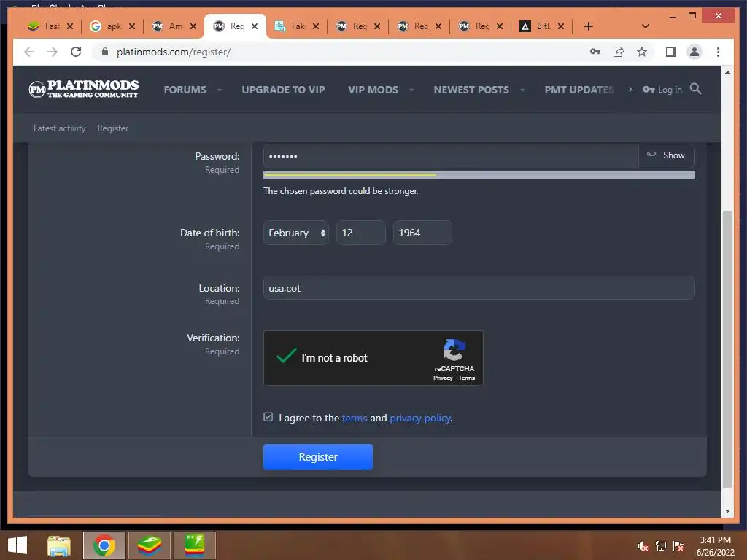Open BlueStacks from the taskbar
Image resolution: width=747 pixels, height=560 pixels.
(x=149, y=545)
